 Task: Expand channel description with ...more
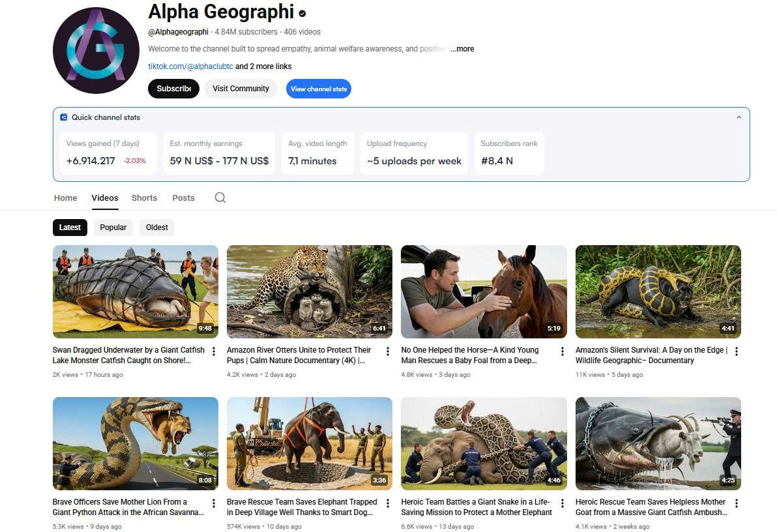[462, 49]
